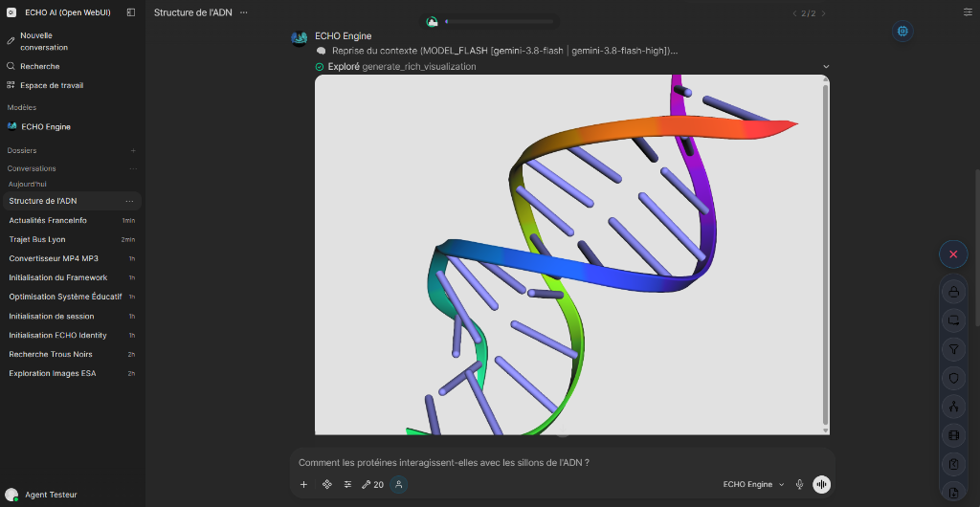The image size is (980, 507).
Task: Focus the message input field
Action: [x=563, y=463]
